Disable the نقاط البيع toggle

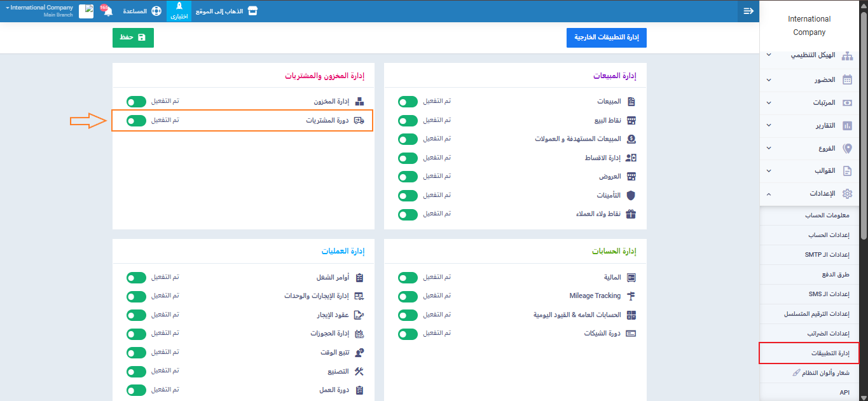pyautogui.click(x=408, y=121)
